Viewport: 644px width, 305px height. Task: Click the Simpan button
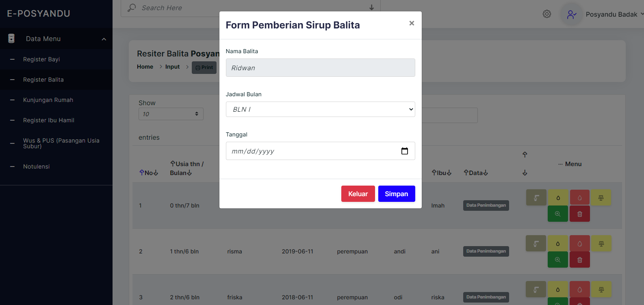click(397, 194)
